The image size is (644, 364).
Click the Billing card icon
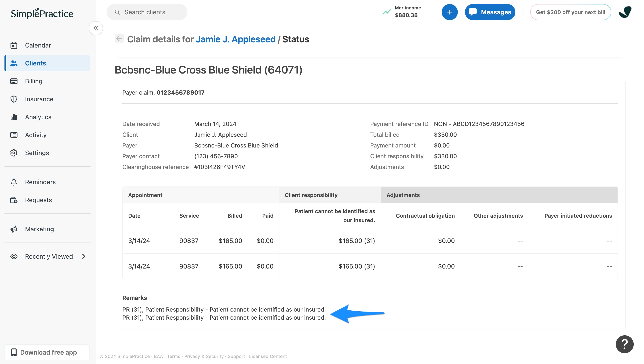coord(14,81)
